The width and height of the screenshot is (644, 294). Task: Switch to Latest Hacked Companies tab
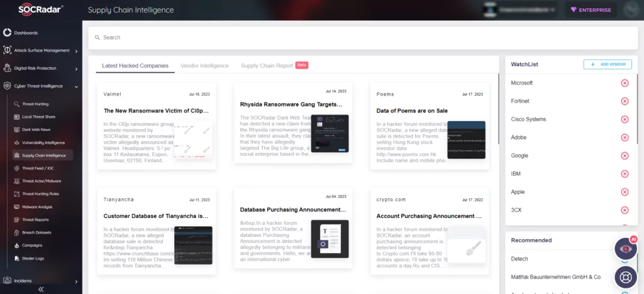(x=135, y=65)
